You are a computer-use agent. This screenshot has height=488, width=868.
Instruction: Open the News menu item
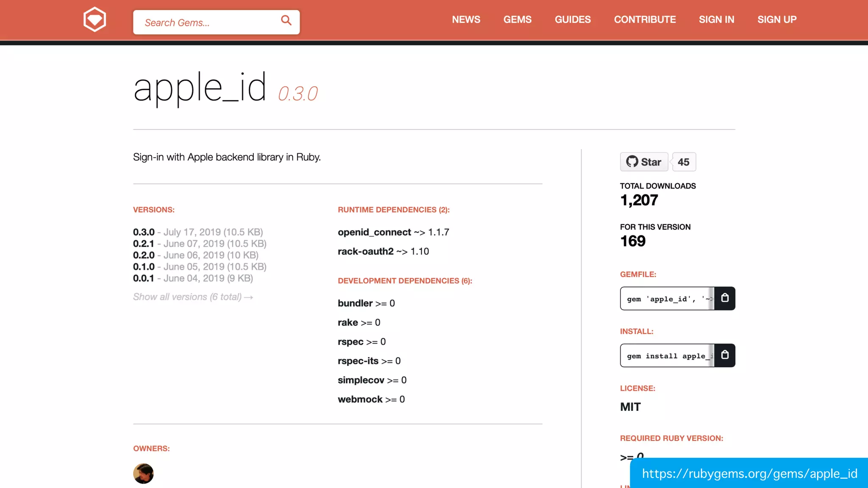(x=466, y=19)
